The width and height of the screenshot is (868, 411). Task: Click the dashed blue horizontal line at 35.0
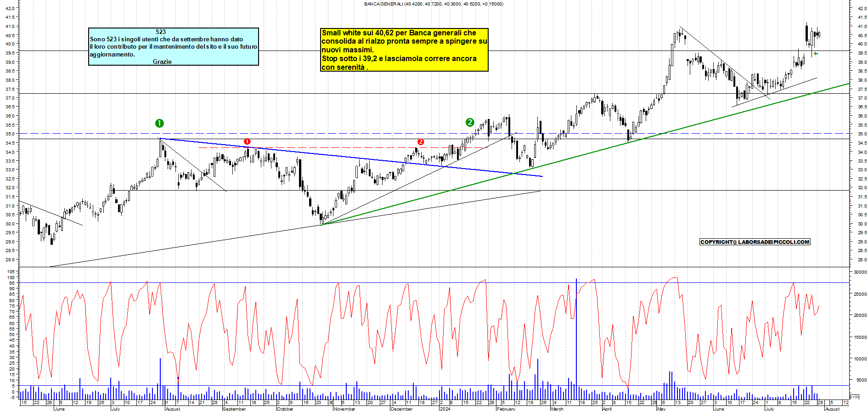click(x=434, y=134)
